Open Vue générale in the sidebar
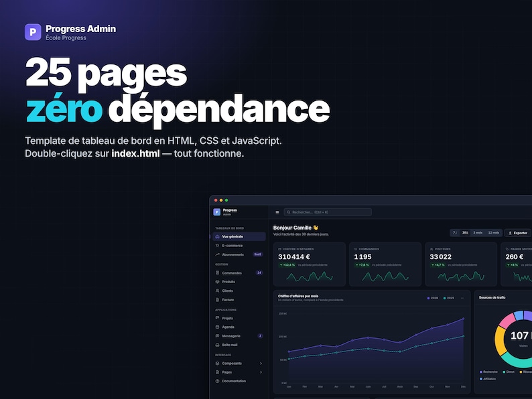This screenshot has height=399, width=532. point(239,236)
